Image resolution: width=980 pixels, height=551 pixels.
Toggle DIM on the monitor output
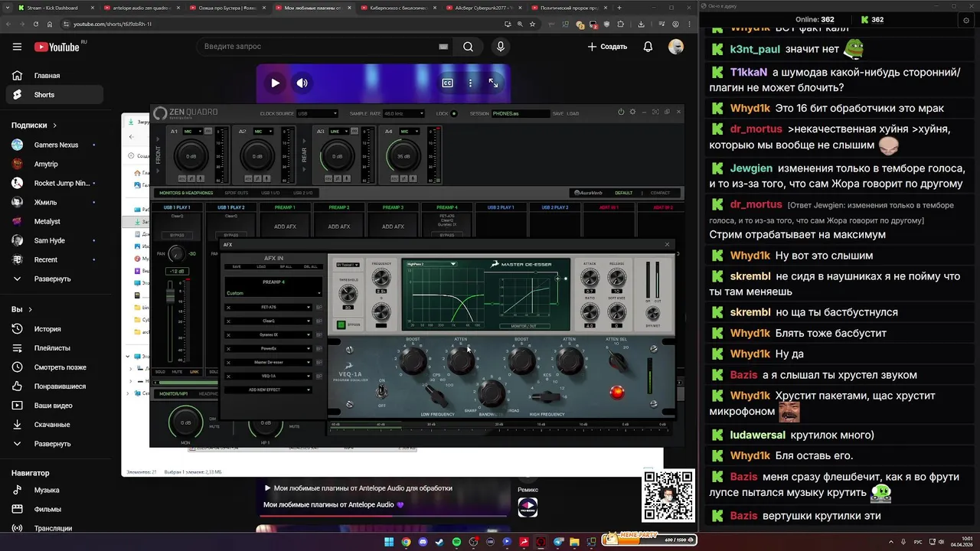coord(213,419)
